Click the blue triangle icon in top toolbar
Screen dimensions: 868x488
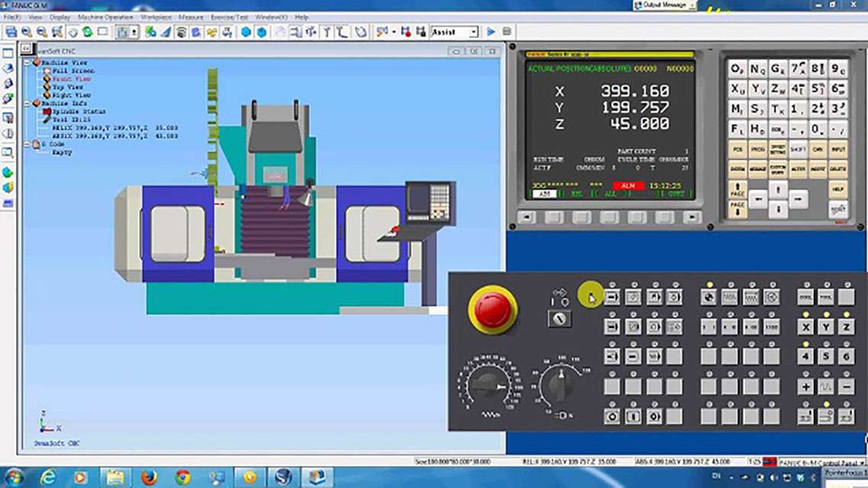(166, 32)
